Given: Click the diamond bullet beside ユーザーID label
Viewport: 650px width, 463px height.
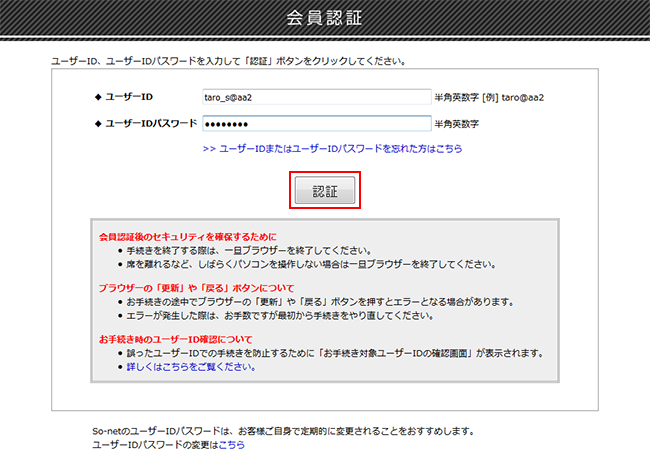Looking at the screenshot, I should tap(97, 97).
